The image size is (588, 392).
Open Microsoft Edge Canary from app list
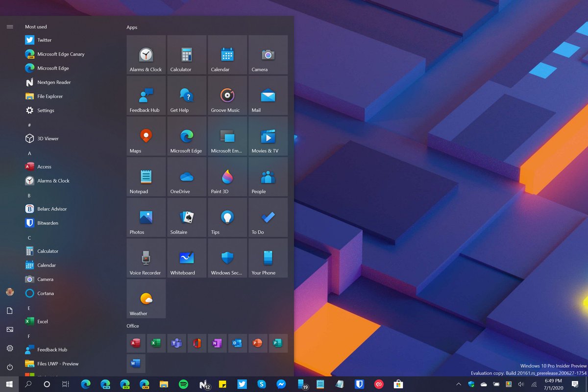(71, 54)
